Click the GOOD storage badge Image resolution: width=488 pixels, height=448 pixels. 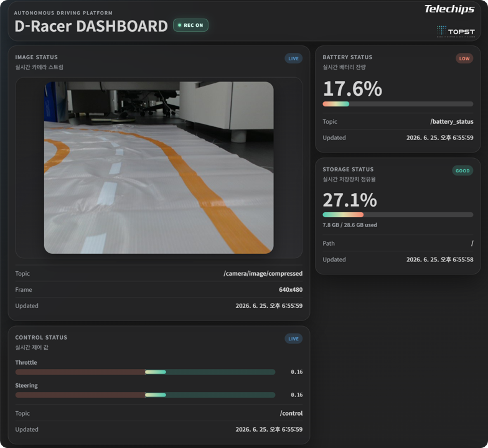click(462, 170)
